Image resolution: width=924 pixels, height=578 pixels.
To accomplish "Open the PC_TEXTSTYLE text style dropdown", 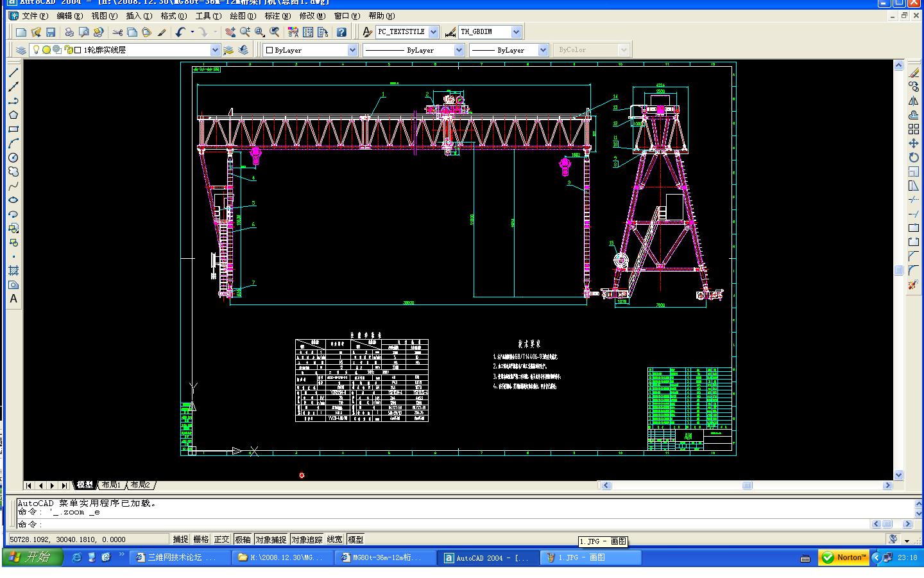I will (433, 32).
